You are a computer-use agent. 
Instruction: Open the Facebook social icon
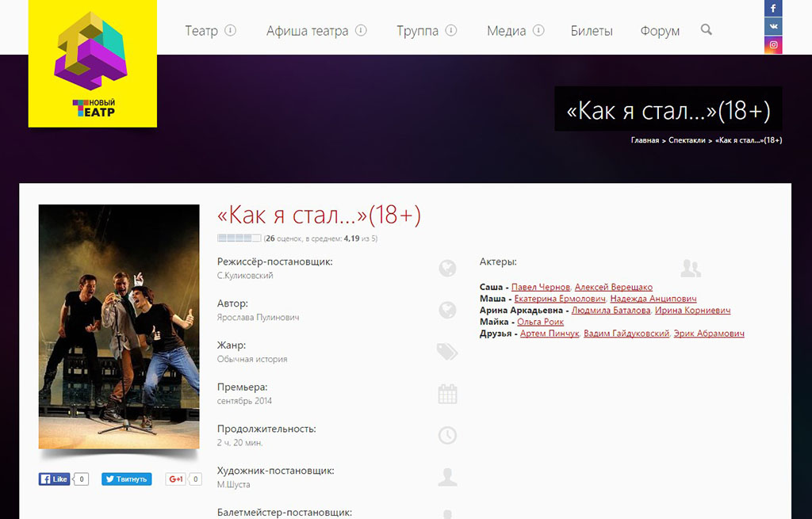coord(773,8)
